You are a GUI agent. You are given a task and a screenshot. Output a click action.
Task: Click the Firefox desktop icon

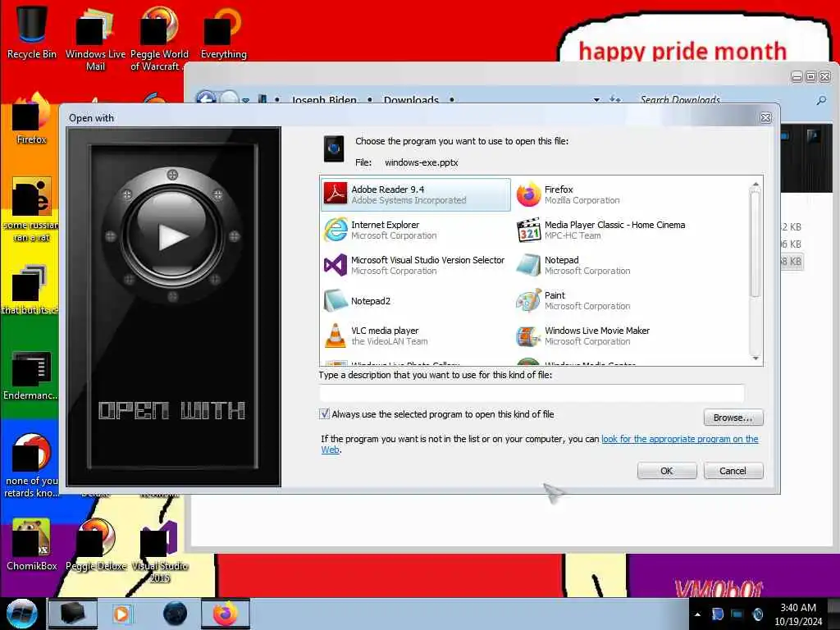[x=31, y=119]
